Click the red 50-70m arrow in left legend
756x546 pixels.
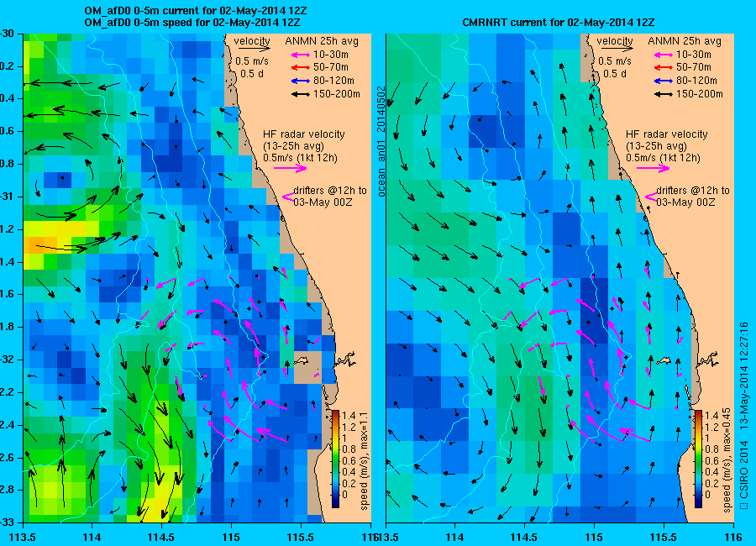pos(301,68)
